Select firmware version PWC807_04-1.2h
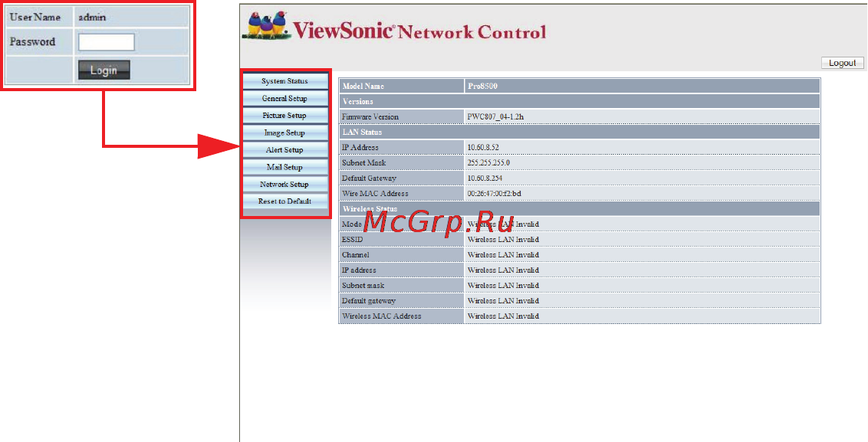The image size is (868, 442). (495, 117)
